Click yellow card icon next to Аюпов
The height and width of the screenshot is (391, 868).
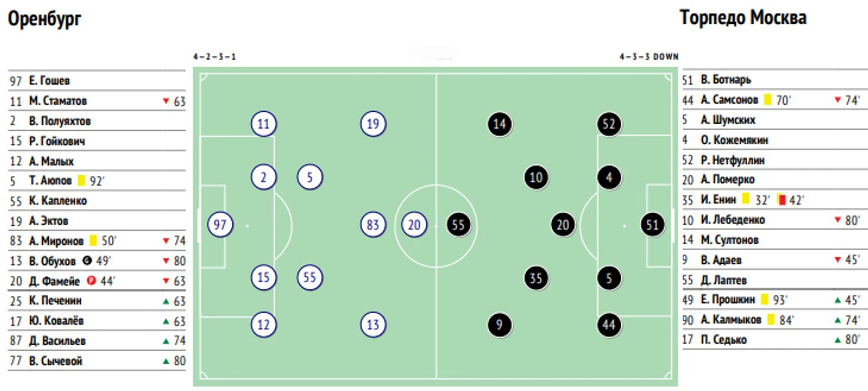[81, 180]
